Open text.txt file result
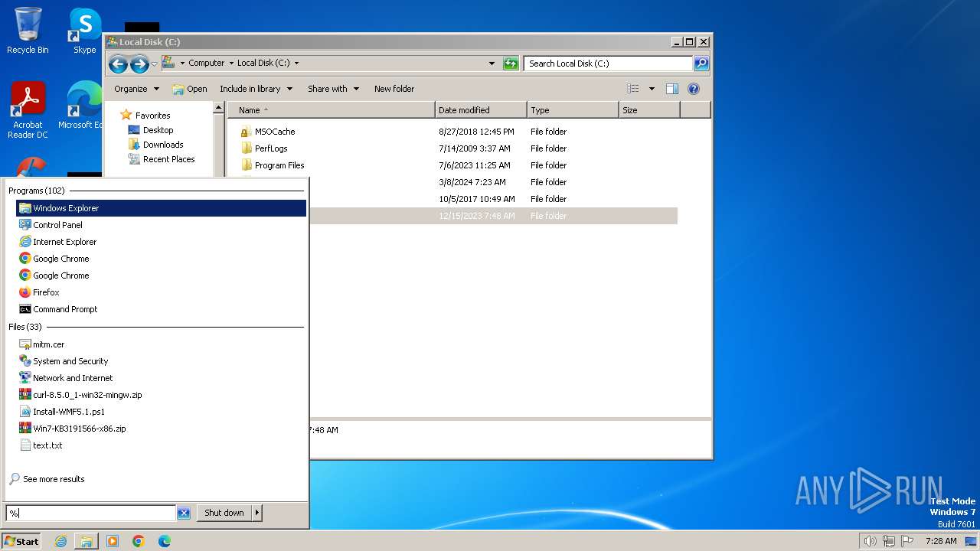980x551 pixels. [161, 445]
